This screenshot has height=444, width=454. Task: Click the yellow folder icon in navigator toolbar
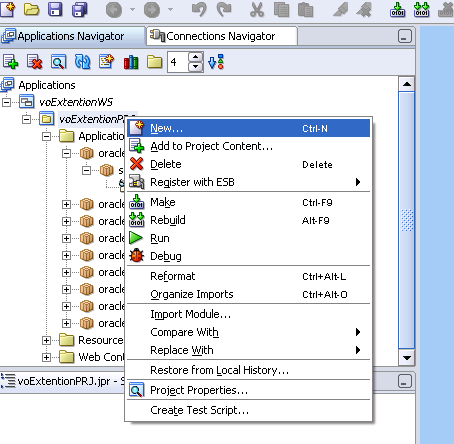[x=155, y=62]
